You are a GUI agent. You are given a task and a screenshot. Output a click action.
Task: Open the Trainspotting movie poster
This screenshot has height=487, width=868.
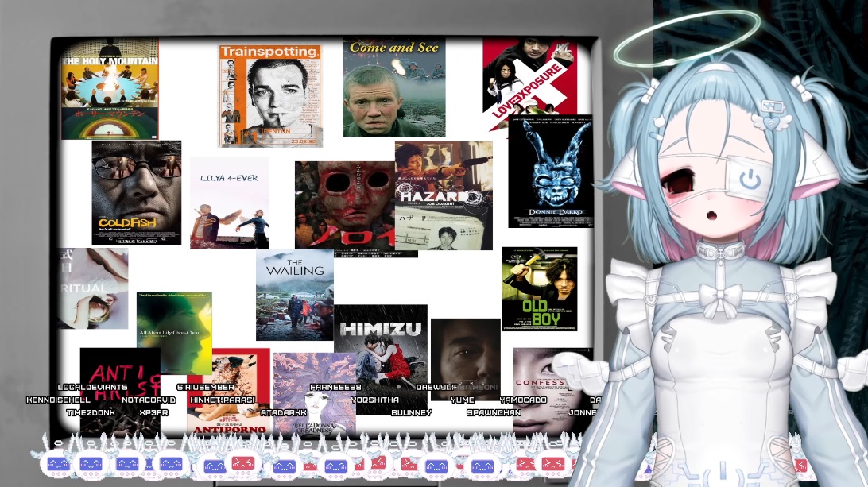(270, 96)
